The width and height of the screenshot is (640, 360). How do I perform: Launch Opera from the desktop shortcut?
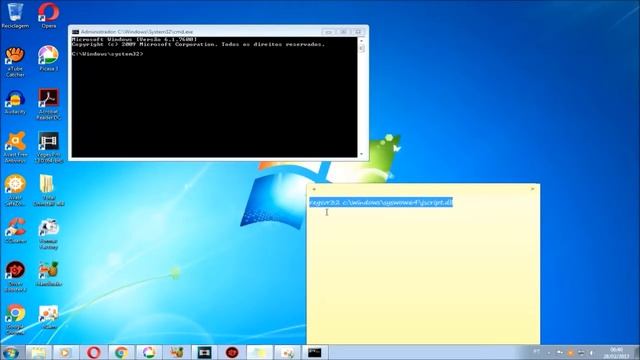click(x=49, y=16)
